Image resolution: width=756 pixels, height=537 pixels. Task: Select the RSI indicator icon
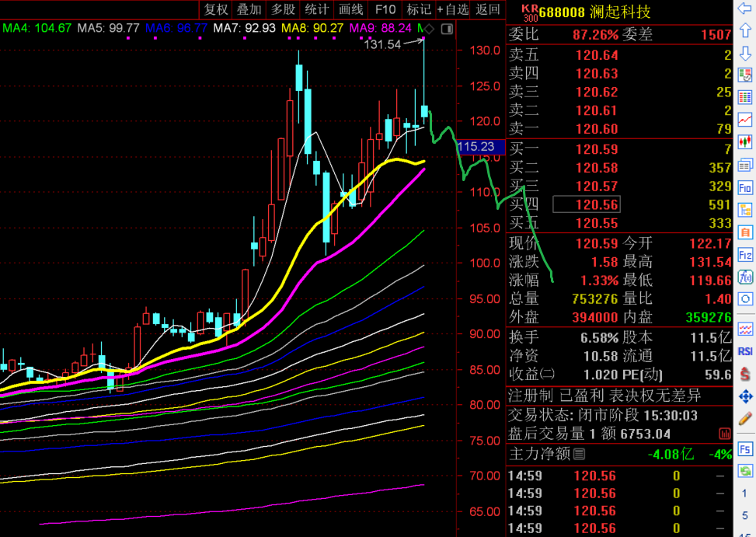click(x=745, y=351)
